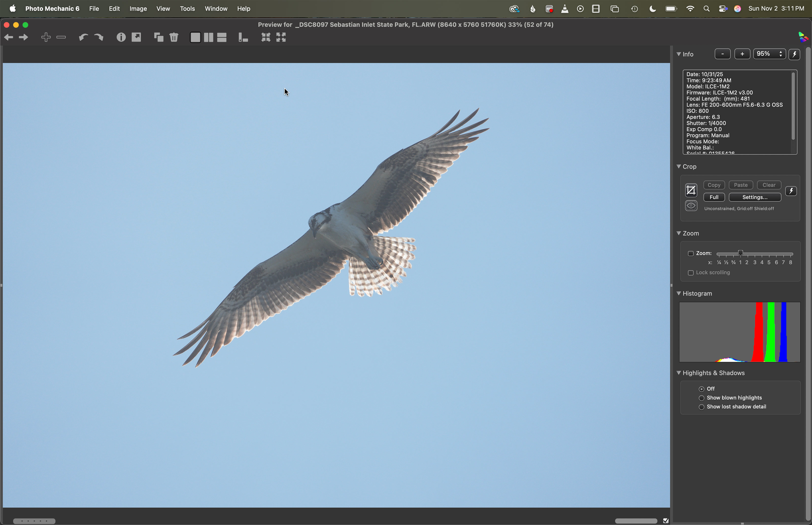Viewport: 812px width, 525px height.
Task: Open the image info (i) icon
Action: click(x=121, y=37)
